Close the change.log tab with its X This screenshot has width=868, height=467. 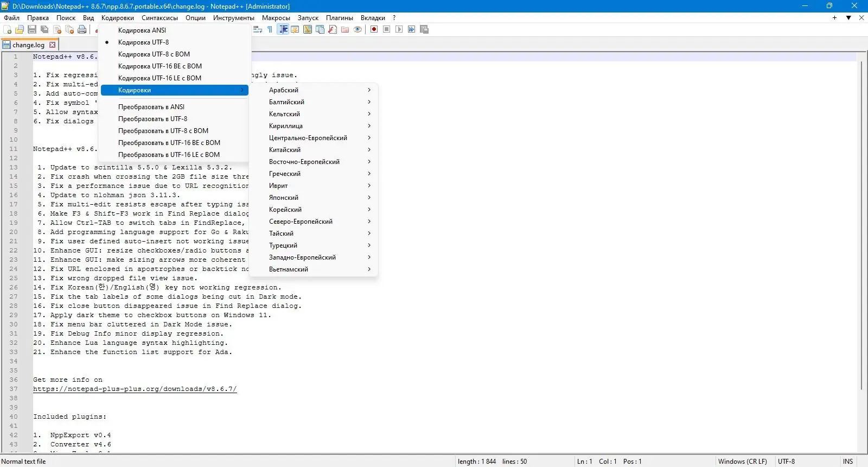pos(53,45)
